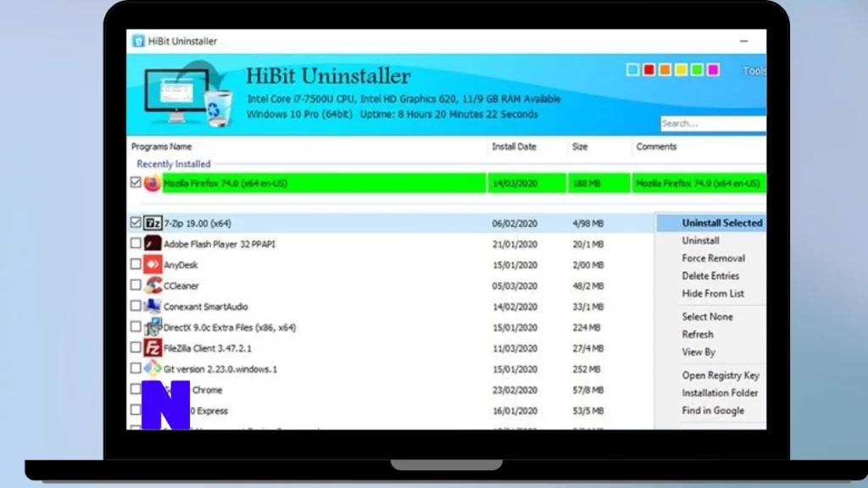The height and width of the screenshot is (488, 868).
Task: Minimize the HiBit Uninstaller window
Action: pos(743,41)
